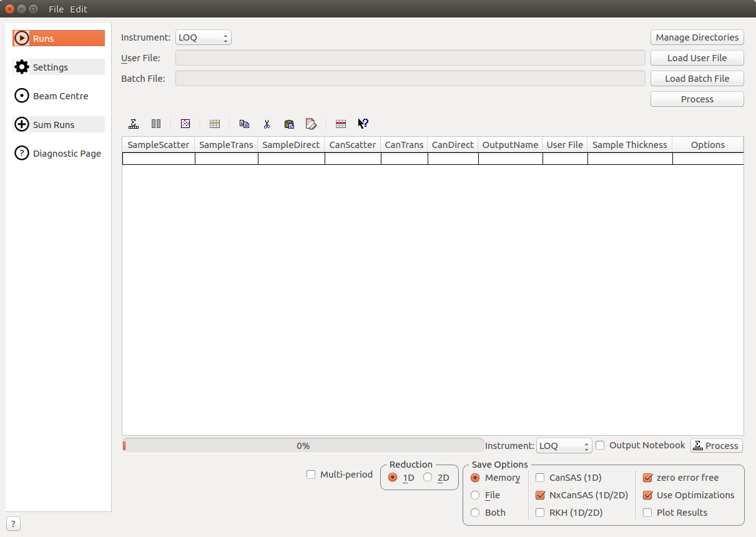Click the What's This help cursor icon
The width and height of the screenshot is (756, 537).
(363, 124)
